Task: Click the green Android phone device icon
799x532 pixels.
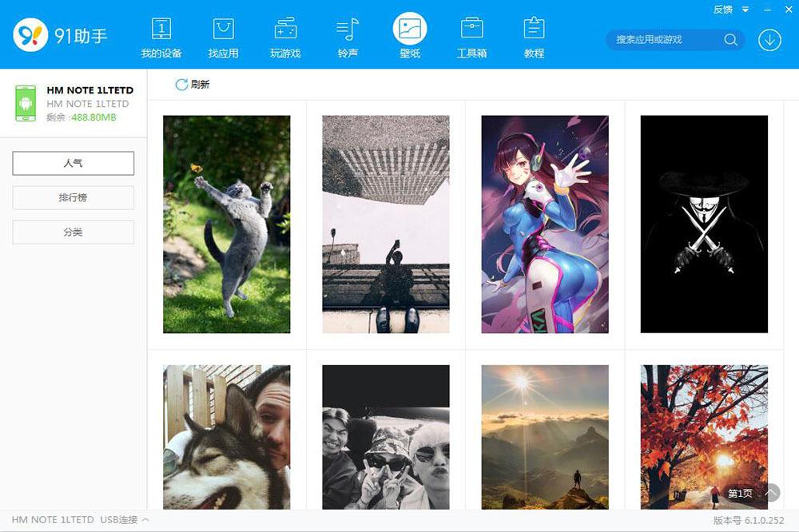Action: click(26, 104)
